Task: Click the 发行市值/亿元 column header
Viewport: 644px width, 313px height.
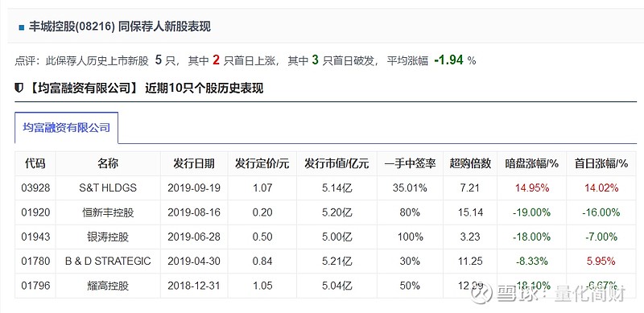Action: (336, 163)
